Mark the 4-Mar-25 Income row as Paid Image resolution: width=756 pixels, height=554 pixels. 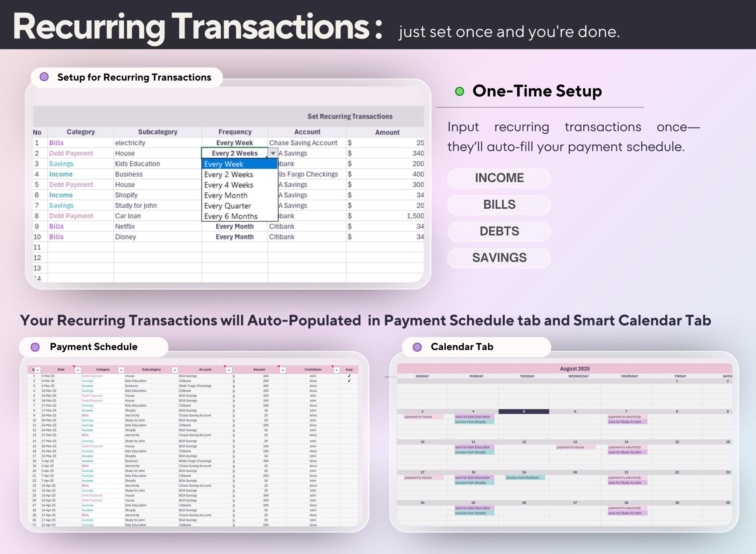pos(350,386)
